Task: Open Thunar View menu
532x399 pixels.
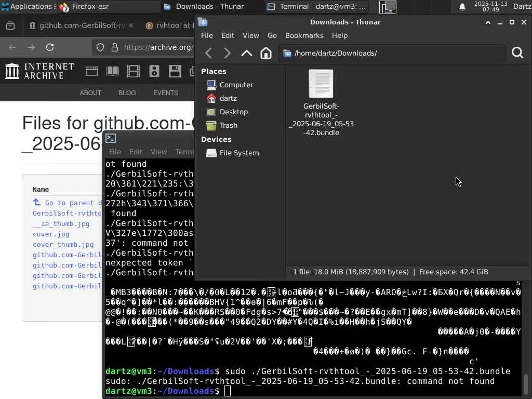Action: tap(250, 36)
